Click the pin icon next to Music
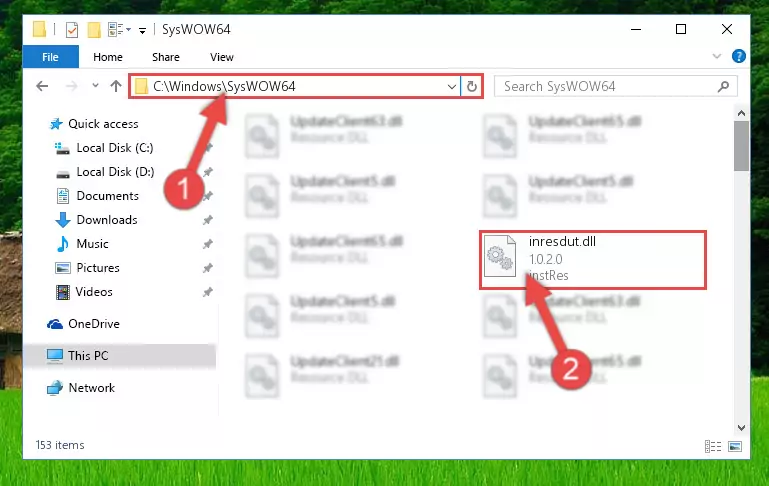This screenshot has width=769, height=486. (x=208, y=244)
